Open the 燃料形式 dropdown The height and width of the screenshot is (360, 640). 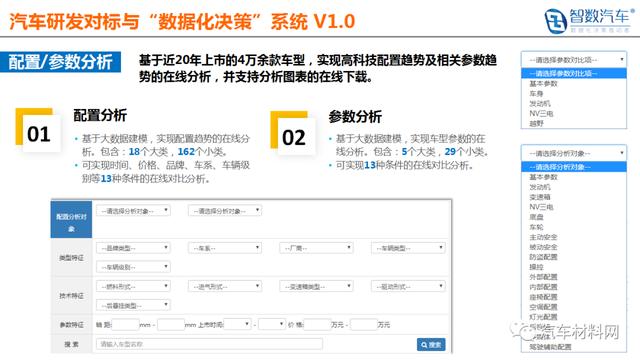pos(133,287)
